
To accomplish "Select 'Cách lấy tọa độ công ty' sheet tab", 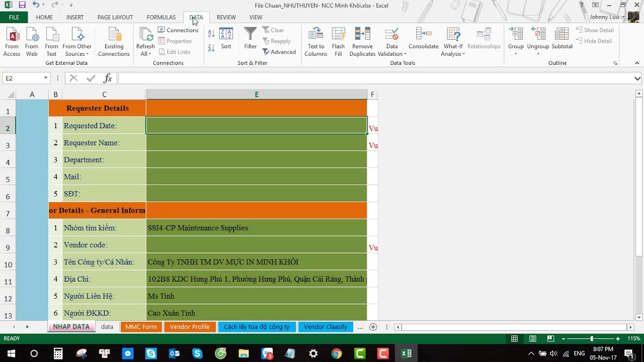I will [x=257, y=327].
